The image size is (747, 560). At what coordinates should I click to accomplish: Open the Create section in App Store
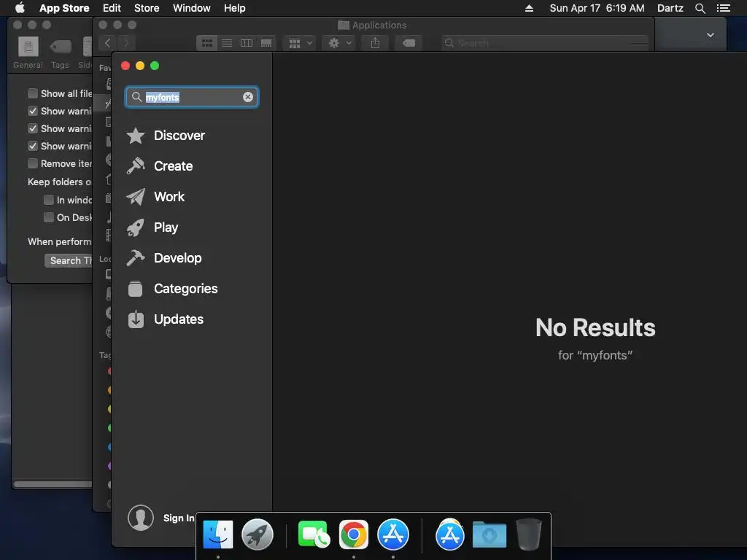160,166
